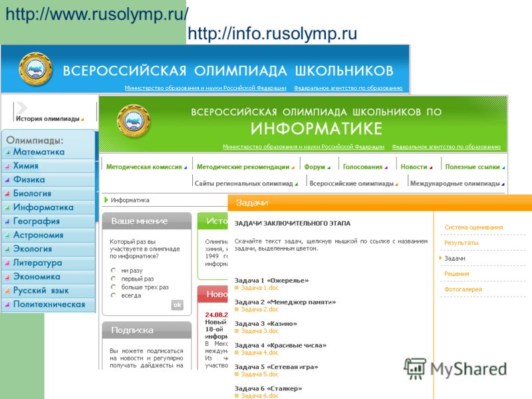Open Министерство образования link in green header
532x399 pixels.
click(x=304, y=146)
